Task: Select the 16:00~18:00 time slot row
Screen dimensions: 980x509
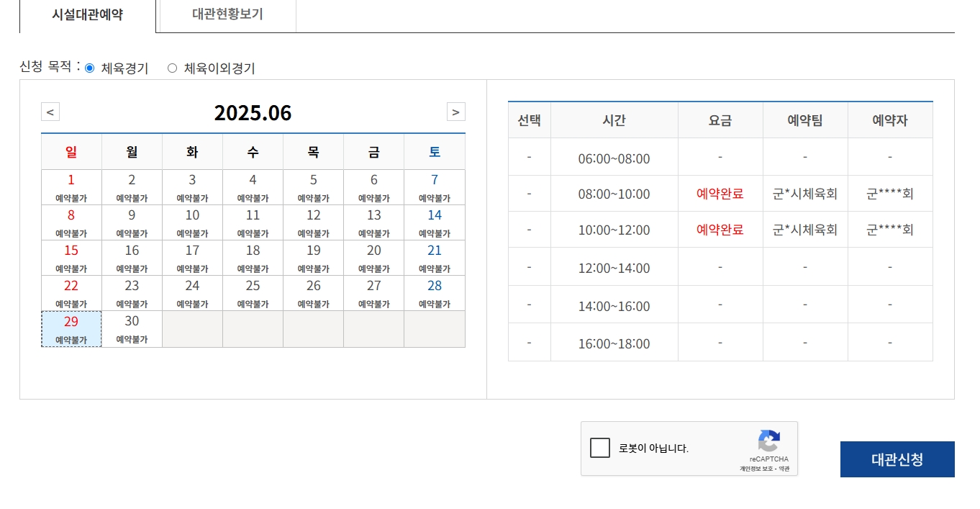Action: click(614, 343)
